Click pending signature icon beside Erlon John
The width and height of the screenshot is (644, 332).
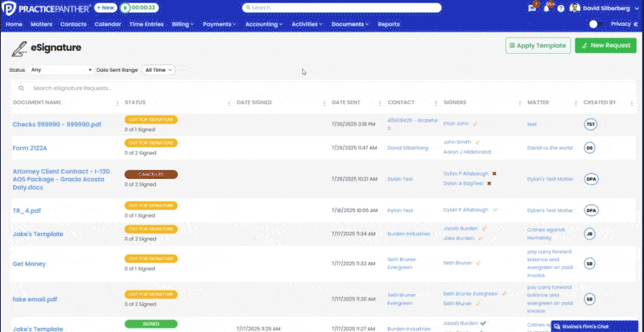pyautogui.click(x=477, y=123)
